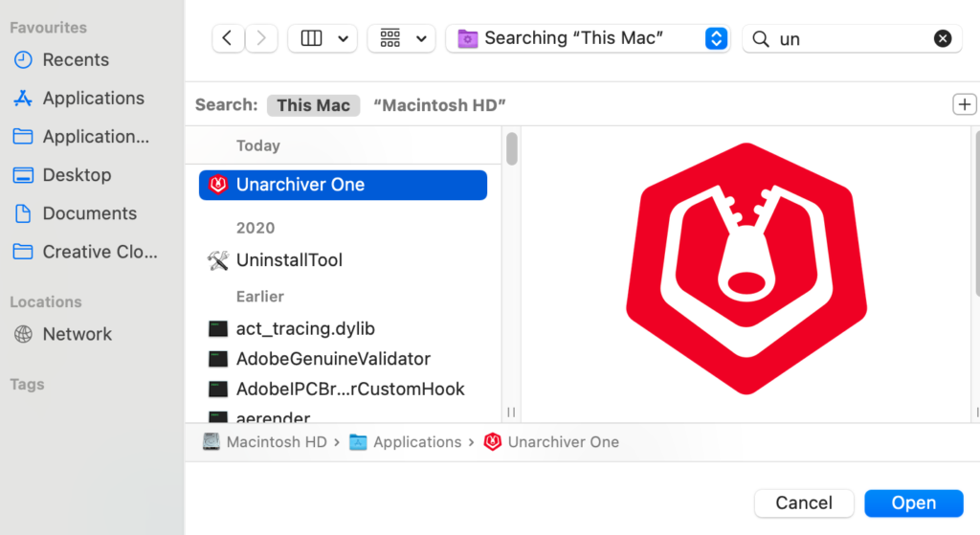Click the back navigation arrow
Viewport: 980px width, 535px height.
(x=227, y=38)
